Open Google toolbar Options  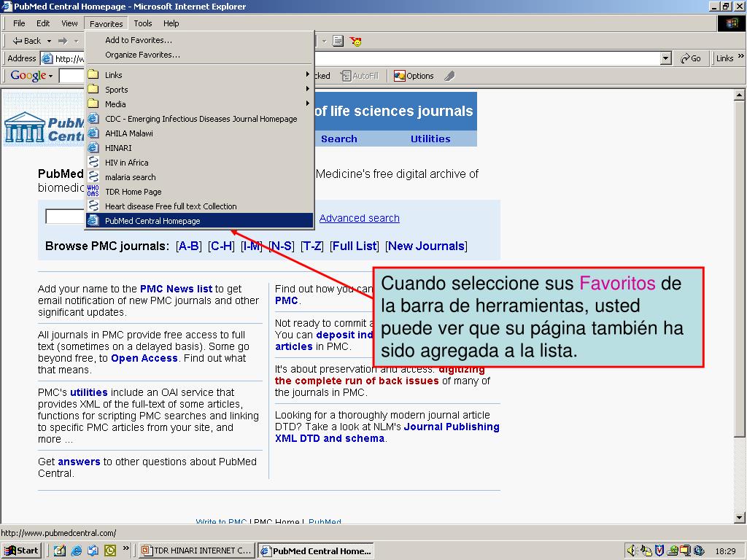coord(414,76)
